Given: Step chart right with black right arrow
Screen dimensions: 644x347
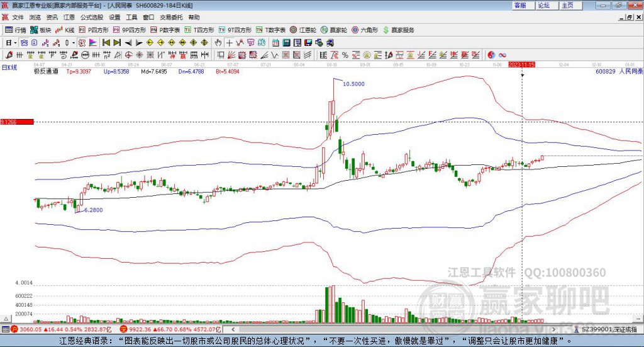Looking at the screenshot, I should click(139, 43).
